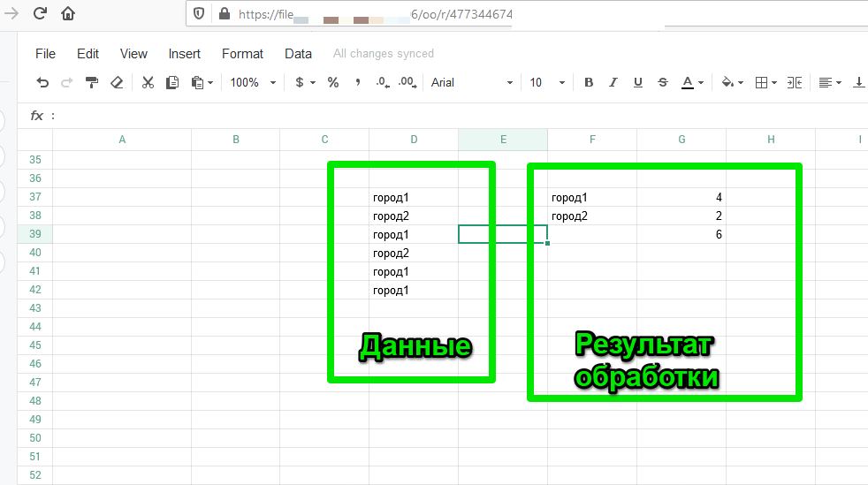Screen dimensions: 868x485
Task: Click the Copy icon
Action: [172, 82]
